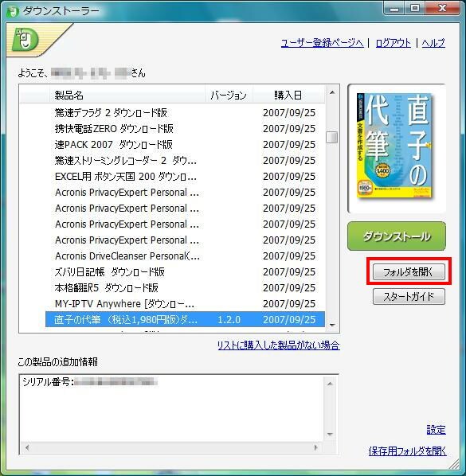This screenshot has height=476, width=466.
Task: Click the info box left scroll arrow
Action: pyautogui.click(x=27, y=447)
